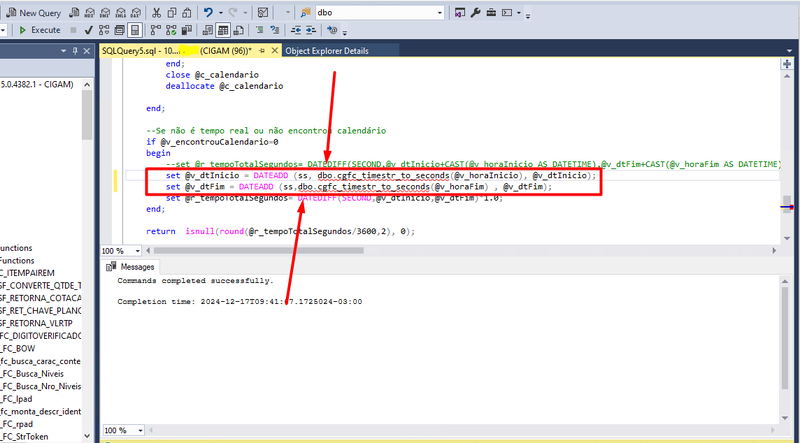This screenshot has width=800, height=443.
Task: Click the Database Engine Query icon
Action: click(x=74, y=13)
